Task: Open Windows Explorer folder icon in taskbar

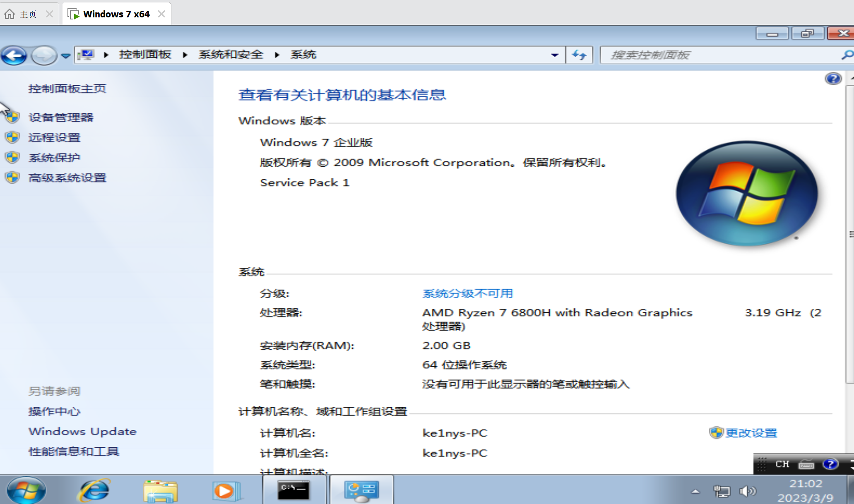Action: [x=160, y=491]
